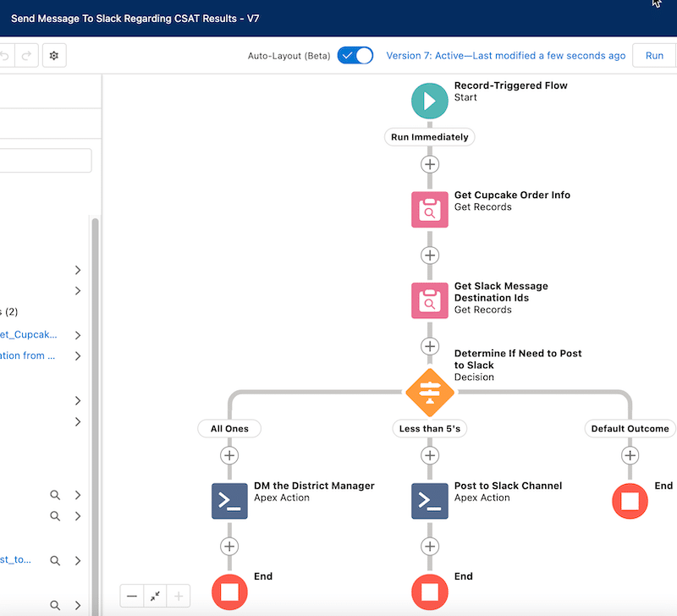Image resolution: width=677 pixels, height=616 pixels.
Task: Click flow title Send Message To Slack Regarding CSAT Results
Action: [x=135, y=19]
